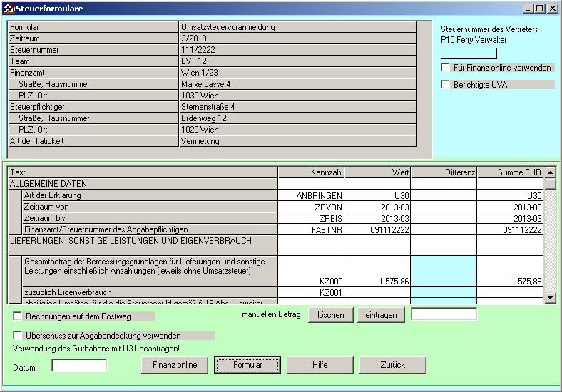This screenshot has width=562, height=392.
Task: Click the Steuerformulare title bar app icon
Action: tap(9, 9)
